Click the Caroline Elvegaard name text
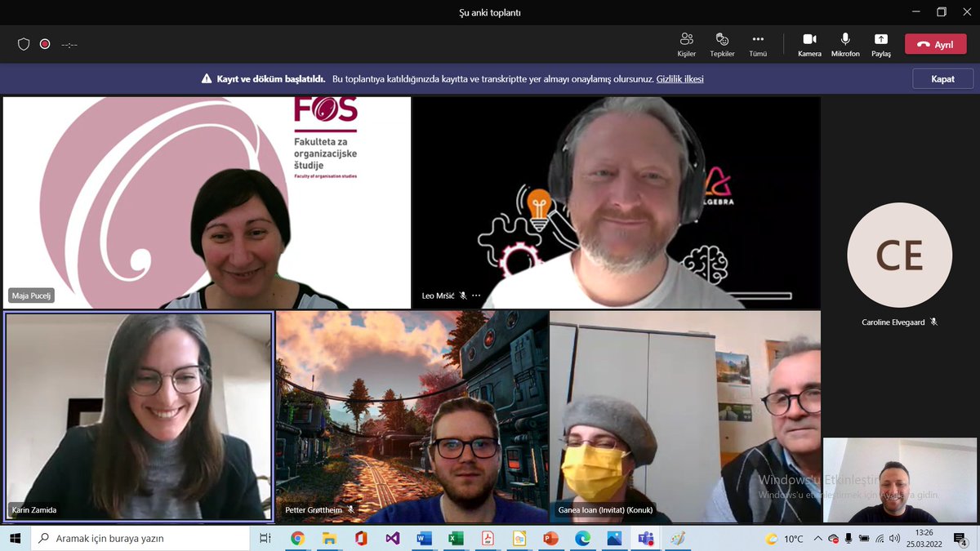The image size is (980, 551). (893, 322)
